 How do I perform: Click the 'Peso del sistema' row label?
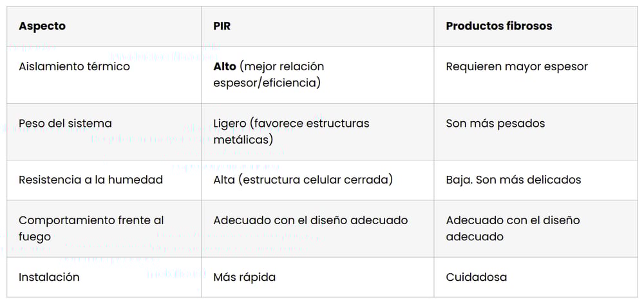coord(65,123)
